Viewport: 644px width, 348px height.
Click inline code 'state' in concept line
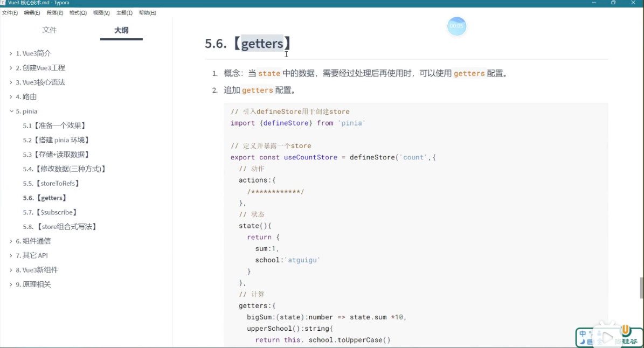pos(269,73)
